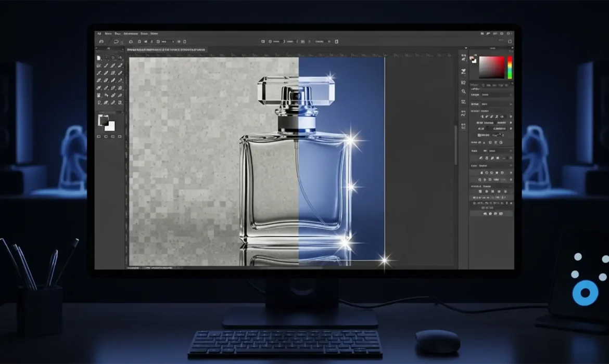Open the File menu
The image size is (609, 364).
(x=109, y=33)
